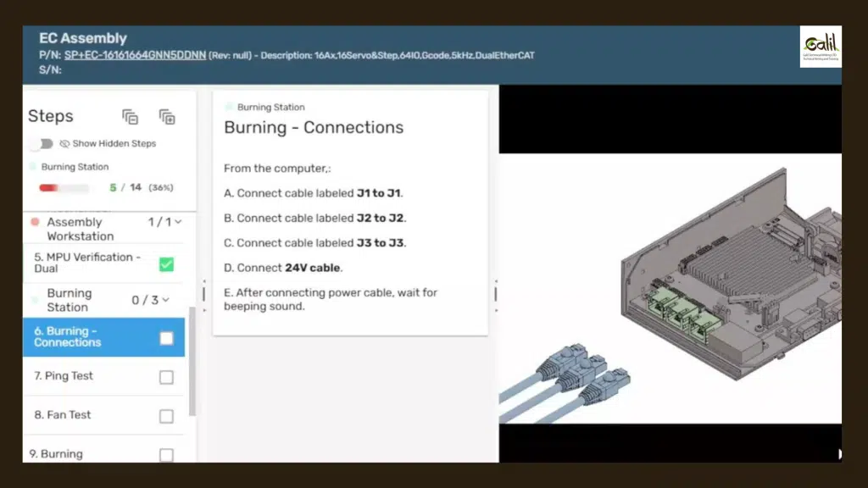
Task: Click the 'wait for beeping sound' instruction
Action: 331,299
